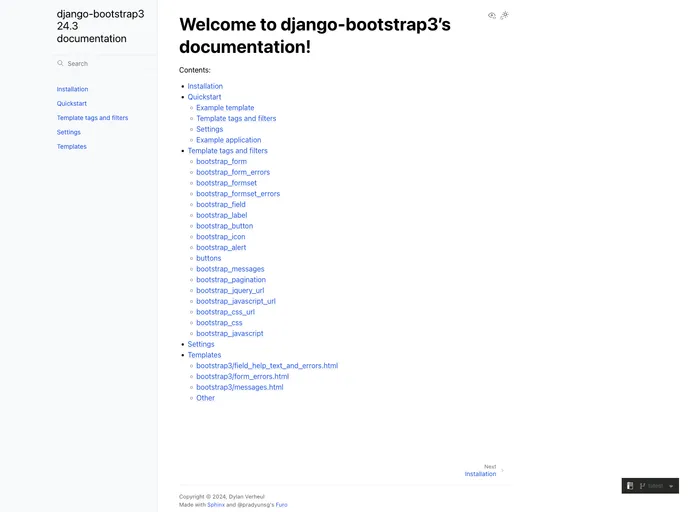Open the bootstrap_form_errors link
This screenshot has width=688, height=512.
233,172
